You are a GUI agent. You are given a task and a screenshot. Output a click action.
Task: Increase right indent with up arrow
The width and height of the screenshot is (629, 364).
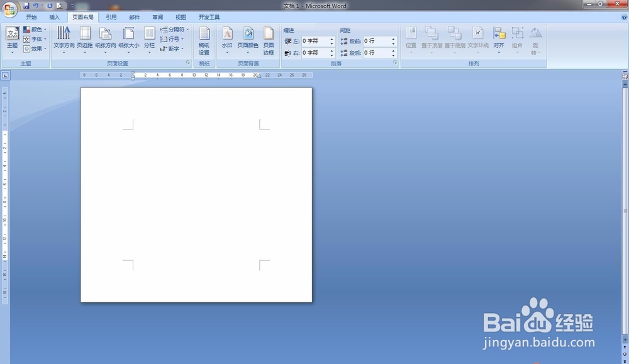click(331, 50)
